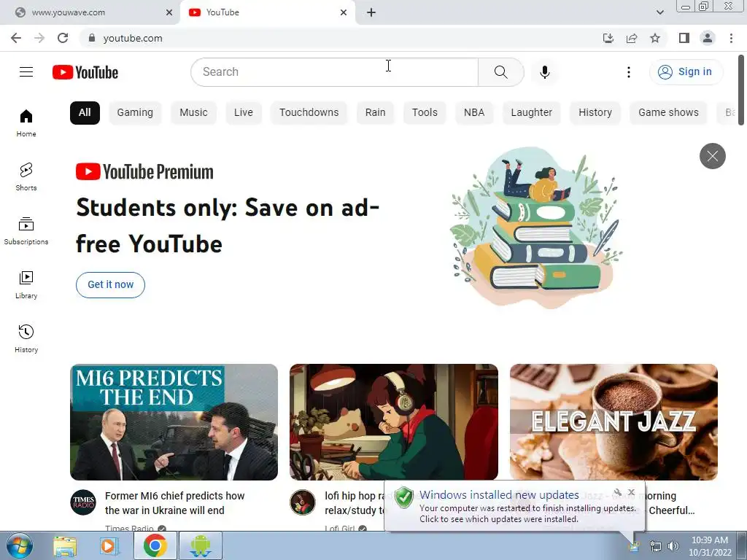
Task: Select the All filter chip
Action: [x=85, y=113]
